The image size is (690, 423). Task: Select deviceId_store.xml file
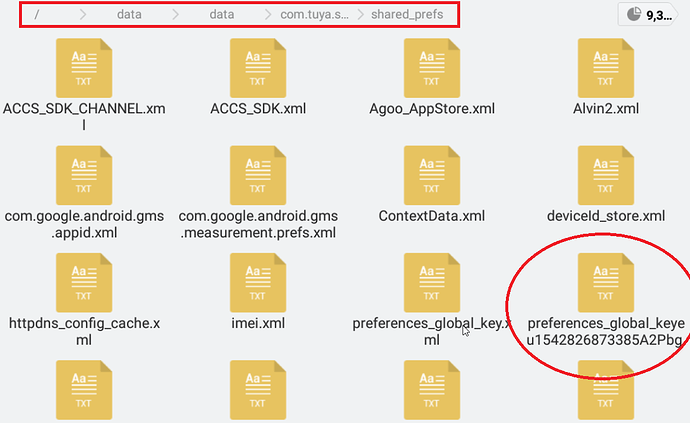(x=606, y=175)
